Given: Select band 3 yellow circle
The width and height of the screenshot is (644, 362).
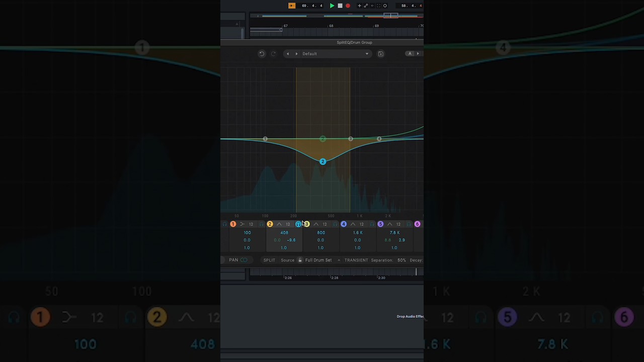Looking at the screenshot, I should tap(306, 224).
